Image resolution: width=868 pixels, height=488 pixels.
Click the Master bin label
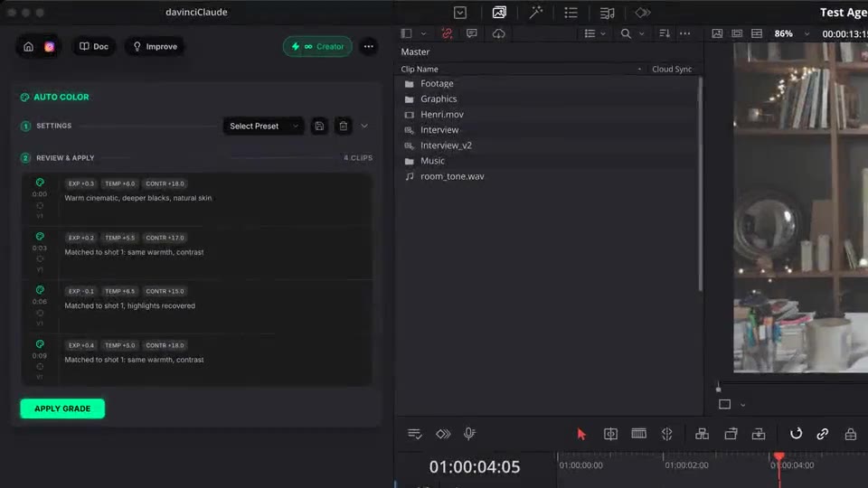coord(415,52)
